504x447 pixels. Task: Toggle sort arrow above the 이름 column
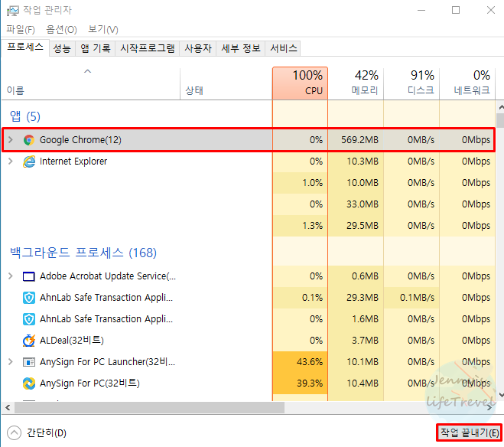pos(87,71)
